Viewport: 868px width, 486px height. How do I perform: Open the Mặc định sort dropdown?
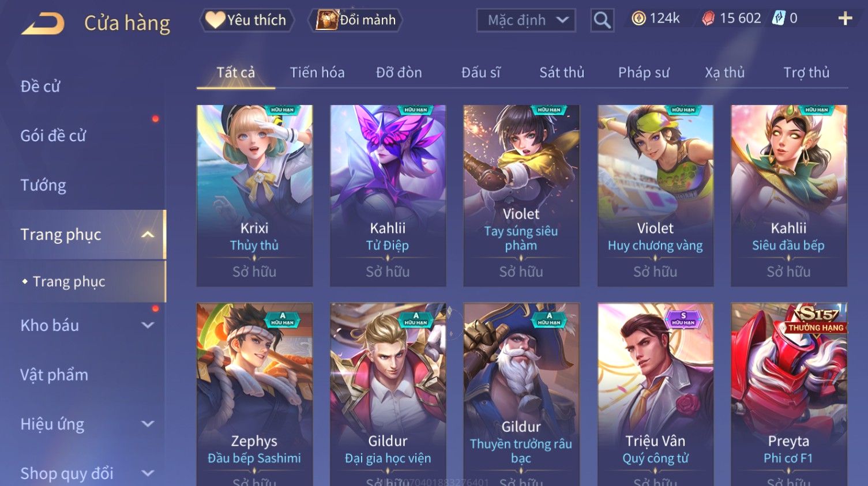pos(526,21)
